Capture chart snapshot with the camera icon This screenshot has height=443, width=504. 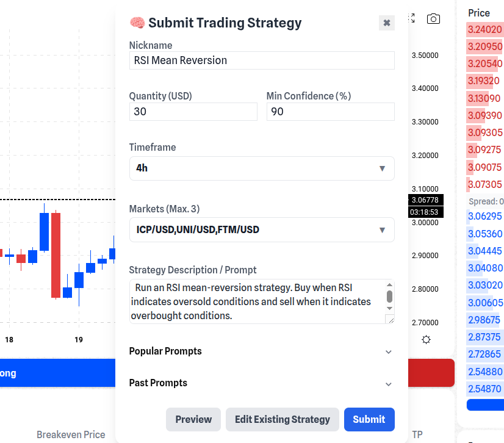tap(433, 19)
